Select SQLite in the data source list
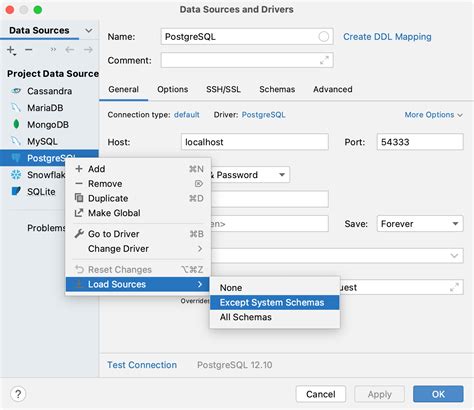Image resolution: width=474 pixels, height=410 pixels. [33, 192]
